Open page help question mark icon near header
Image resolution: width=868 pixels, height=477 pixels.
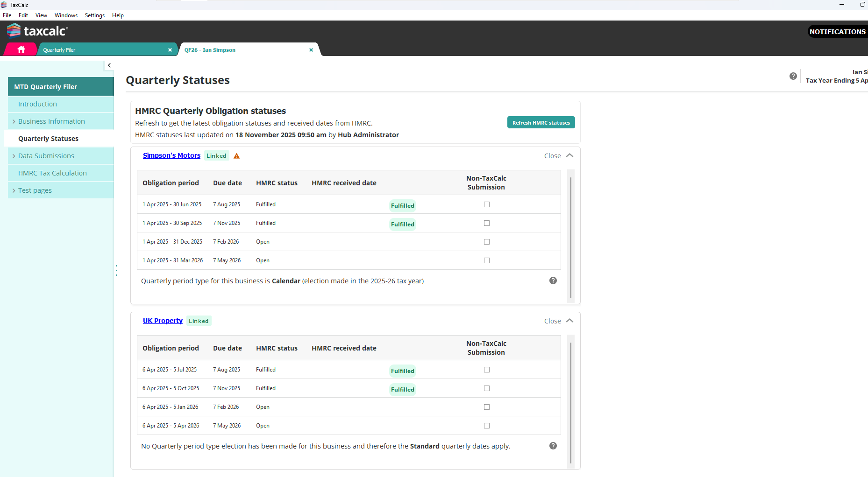[x=793, y=76]
